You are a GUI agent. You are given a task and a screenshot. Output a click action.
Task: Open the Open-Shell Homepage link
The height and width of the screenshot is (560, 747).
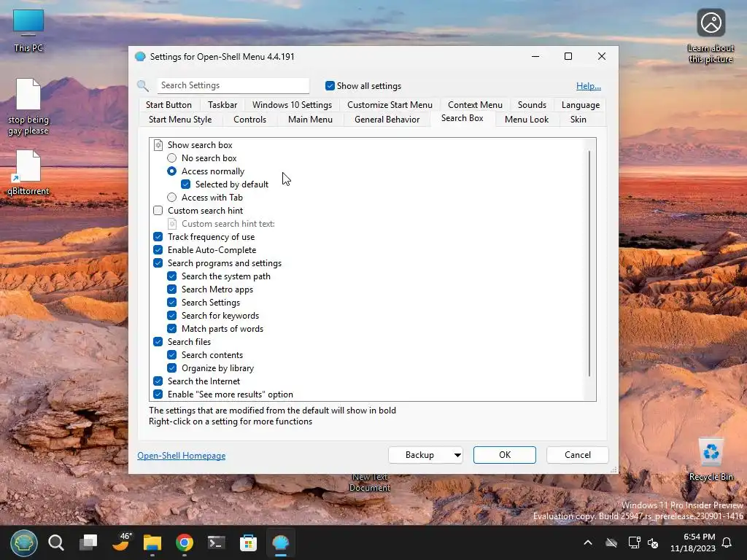point(182,456)
